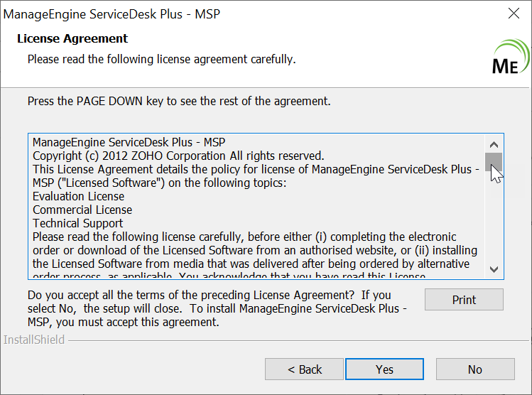Screen dimensions: 532x395
Task: Click the license scrollbar thumb
Action: click(494, 162)
